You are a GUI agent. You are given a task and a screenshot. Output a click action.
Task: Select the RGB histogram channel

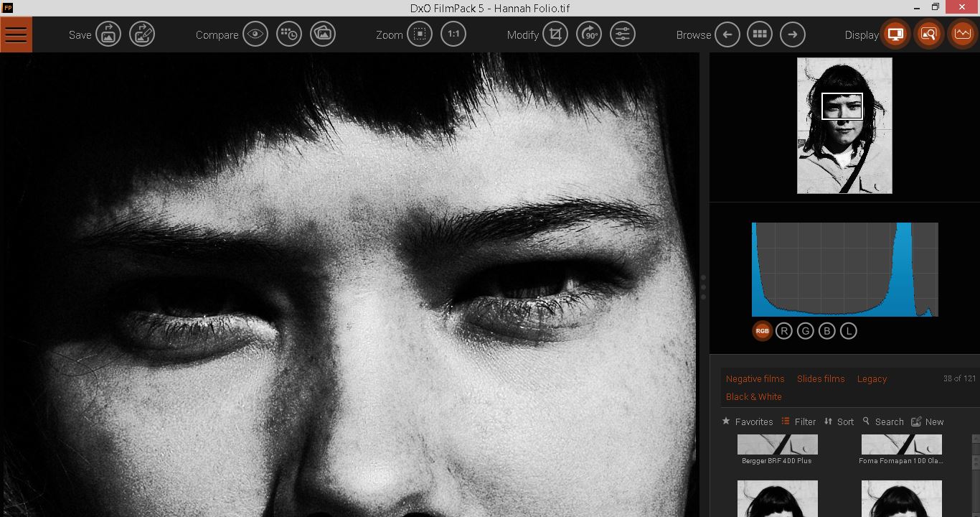click(762, 331)
